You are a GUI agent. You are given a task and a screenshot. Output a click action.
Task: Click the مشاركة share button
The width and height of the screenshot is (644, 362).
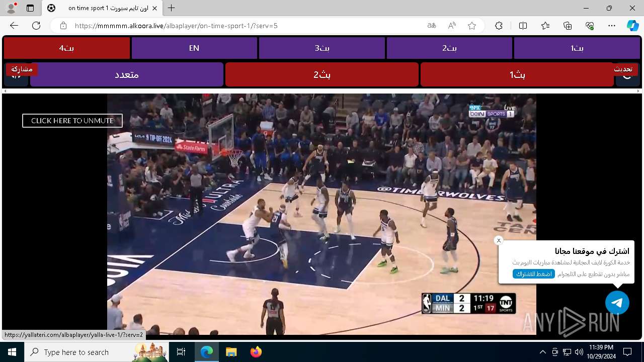(x=22, y=69)
